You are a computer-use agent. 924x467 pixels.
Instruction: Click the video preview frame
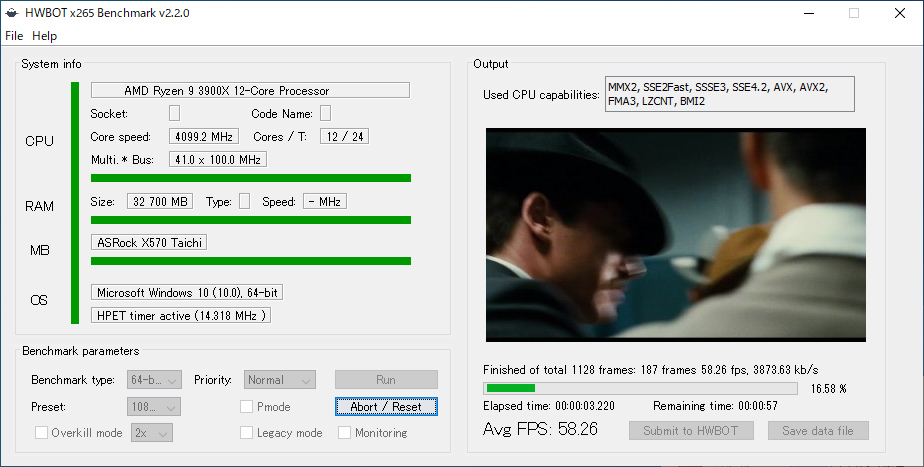pos(676,235)
